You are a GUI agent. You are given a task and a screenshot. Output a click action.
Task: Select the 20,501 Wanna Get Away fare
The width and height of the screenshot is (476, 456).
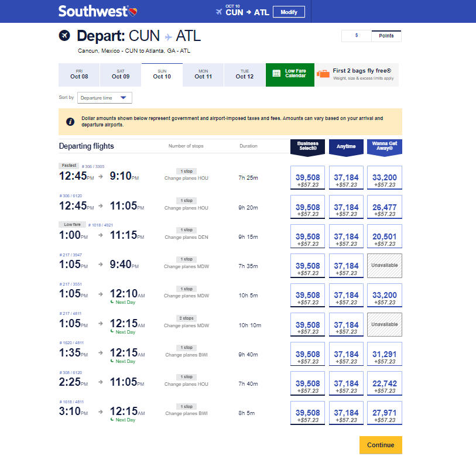click(x=384, y=236)
